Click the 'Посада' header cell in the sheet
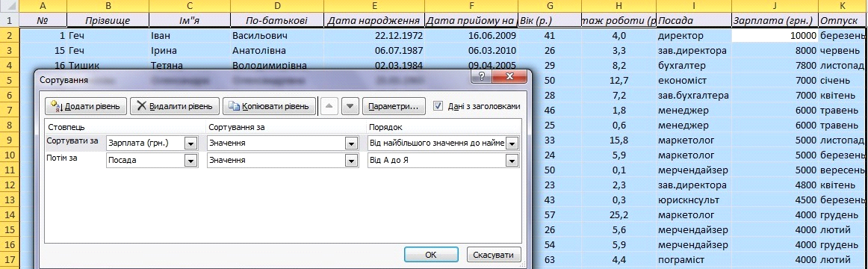The image size is (868, 269). pyautogui.click(x=694, y=20)
